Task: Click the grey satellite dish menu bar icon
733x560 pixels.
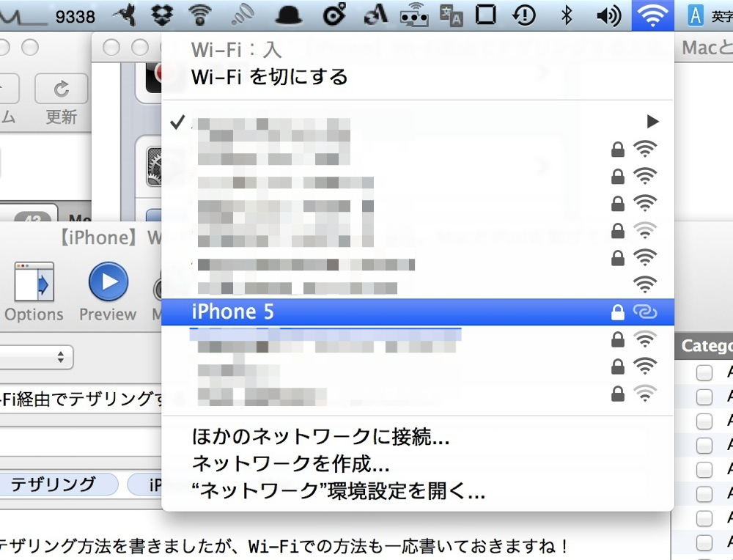Action: [x=243, y=15]
